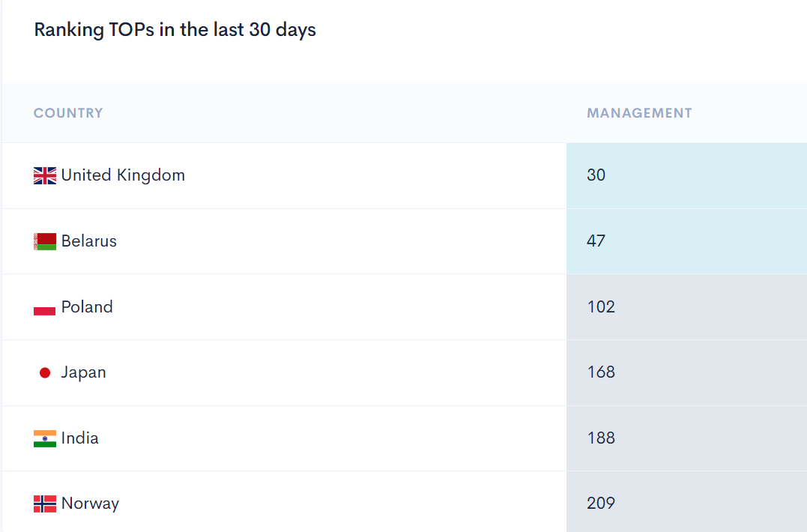This screenshot has width=807, height=532.
Task: Click the United Kingdom flag icon
Action: (45, 175)
